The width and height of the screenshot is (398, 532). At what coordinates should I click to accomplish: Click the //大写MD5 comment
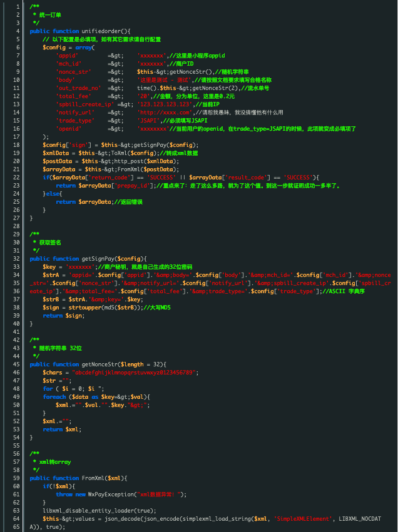pos(157,308)
